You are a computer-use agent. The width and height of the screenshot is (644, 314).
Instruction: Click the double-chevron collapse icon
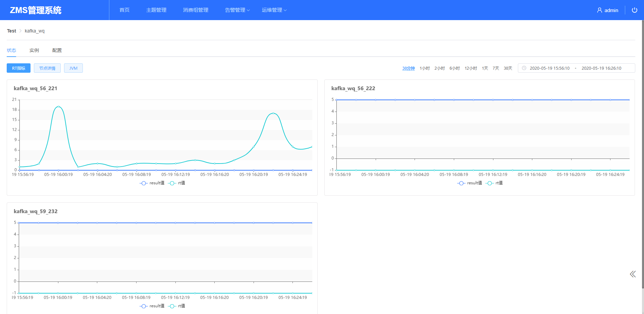click(x=633, y=274)
